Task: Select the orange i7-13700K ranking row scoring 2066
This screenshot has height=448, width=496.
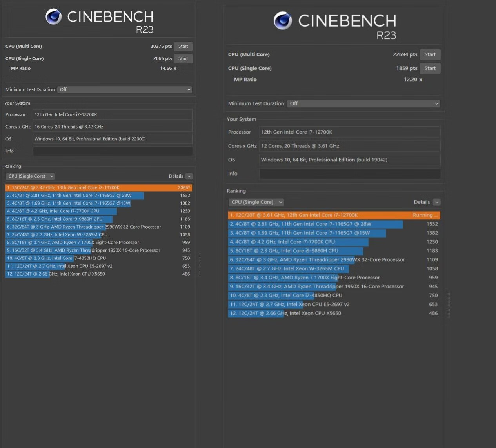Action: pyautogui.click(x=98, y=188)
